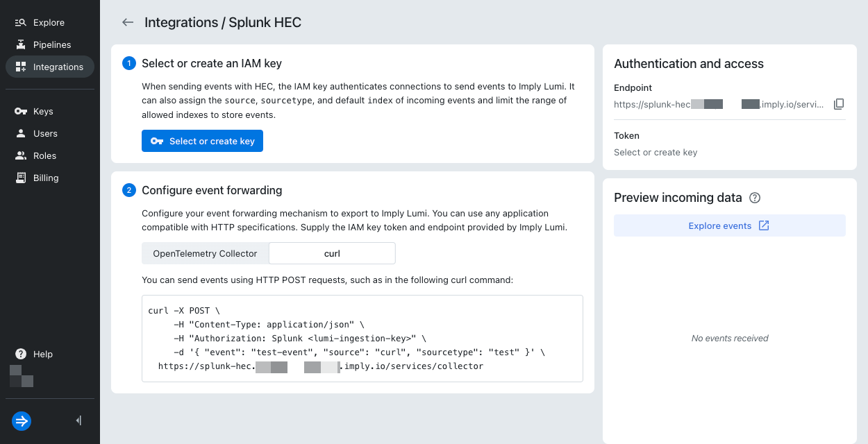Click the Roles people icon
Image resolution: width=868 pixels, height=444 pixels.
(x=21, y=156)
